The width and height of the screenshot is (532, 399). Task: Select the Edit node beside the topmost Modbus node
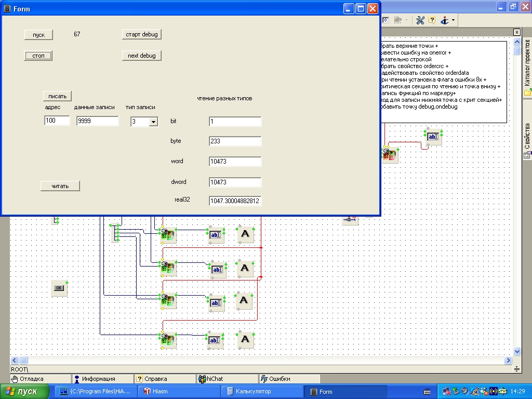216,235
